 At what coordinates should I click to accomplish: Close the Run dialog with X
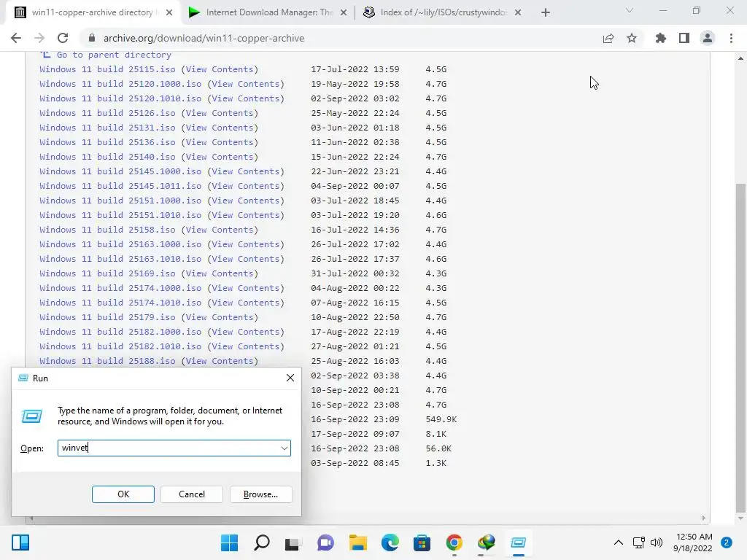[x=290, y=378]
